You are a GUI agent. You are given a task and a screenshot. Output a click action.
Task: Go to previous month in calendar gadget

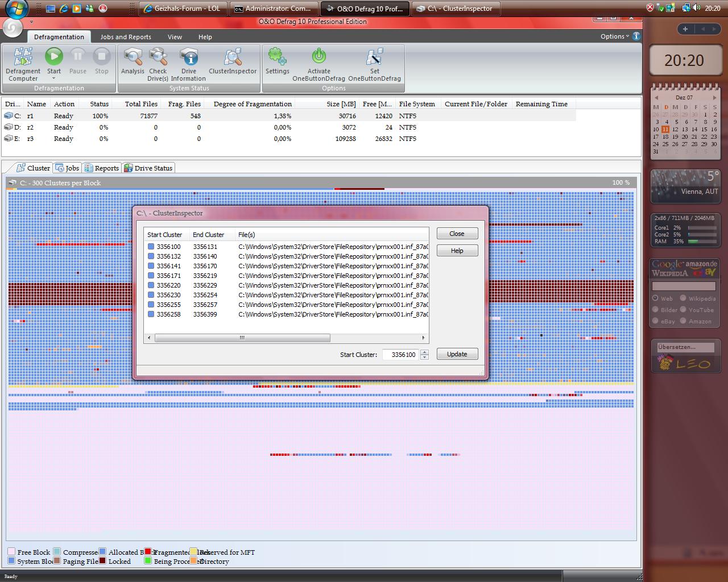pyautogui.click(x=656, y=97)
